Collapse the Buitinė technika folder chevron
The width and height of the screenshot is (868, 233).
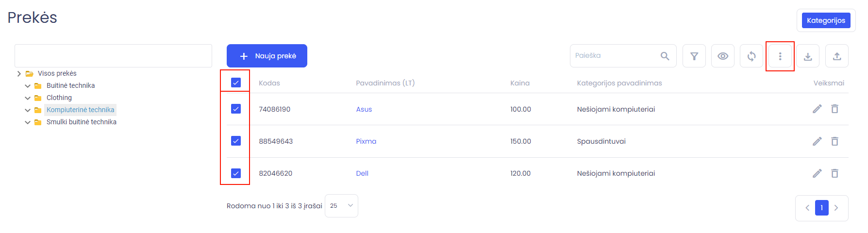pyautogui.click(x=28, y=86)
